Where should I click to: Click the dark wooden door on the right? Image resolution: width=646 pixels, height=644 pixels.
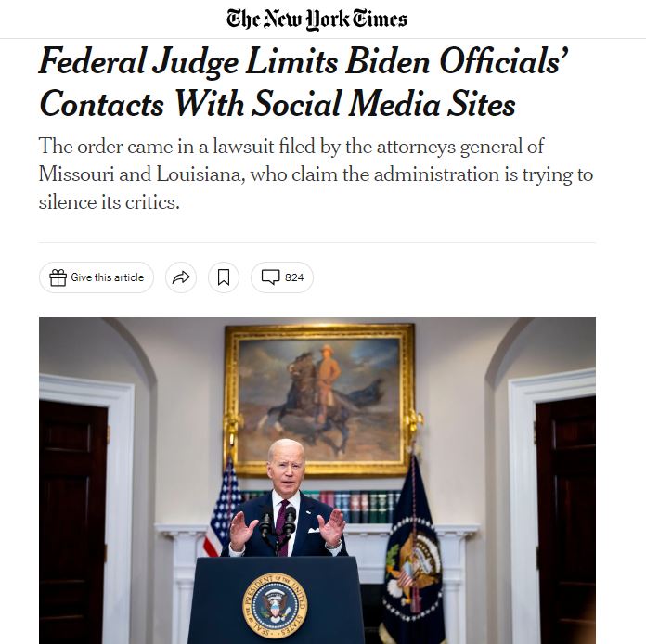click(564, 520)
